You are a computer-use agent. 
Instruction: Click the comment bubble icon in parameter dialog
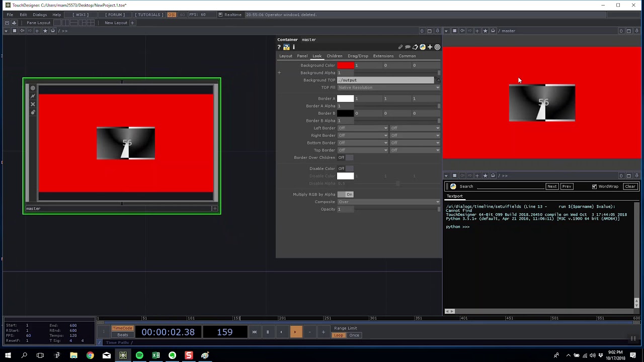408,47
